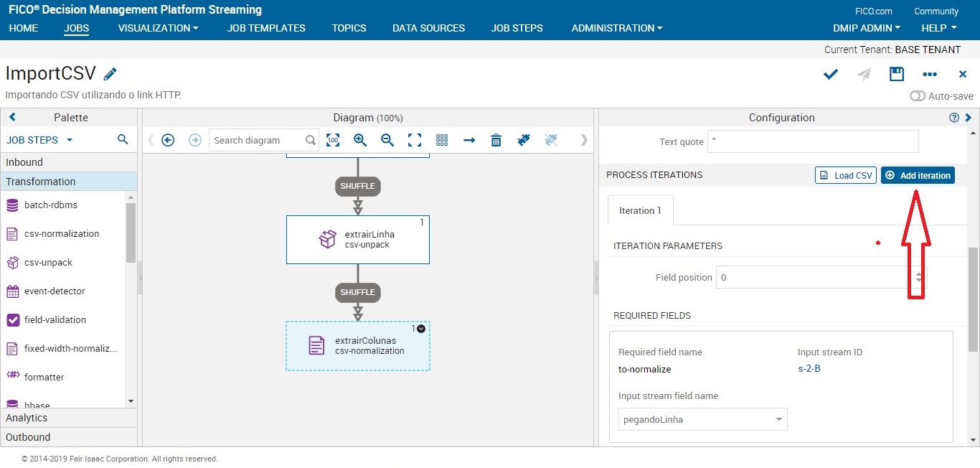The width and height of the screenshot is (980, 468).
Task: Search the palette with magnifier icon
Action: point(123,140)
